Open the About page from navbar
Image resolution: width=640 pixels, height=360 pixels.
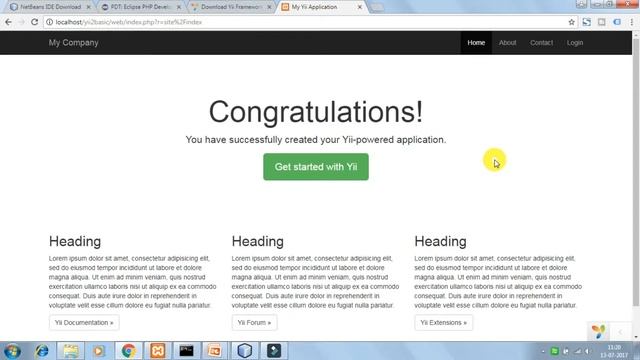(x=507, y=42)
